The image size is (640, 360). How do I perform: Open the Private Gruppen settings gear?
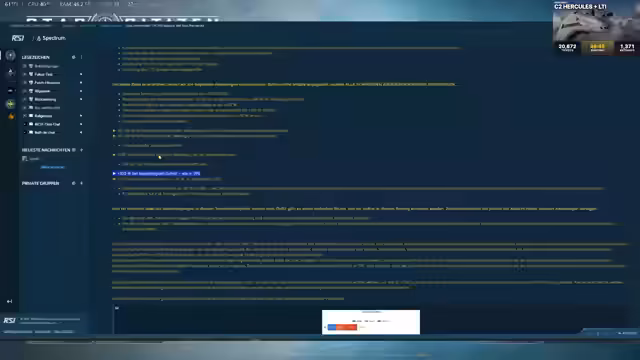73,183
